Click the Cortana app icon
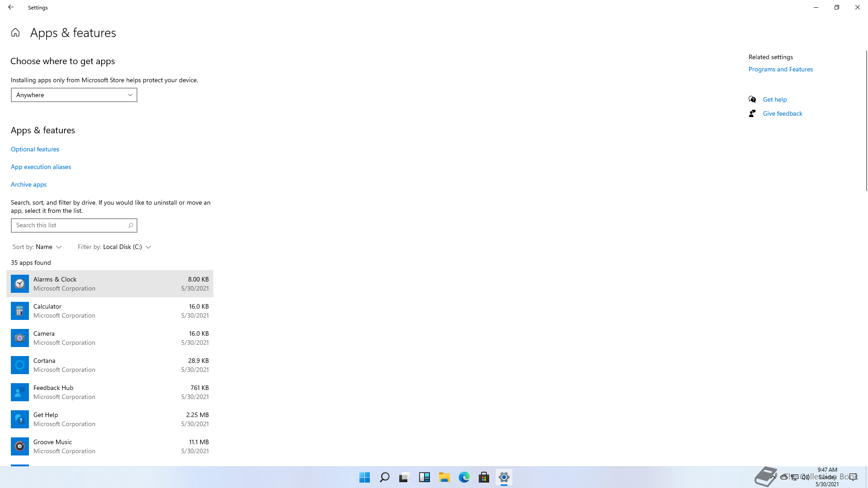The image size is (868, 488). coord(20,365)
